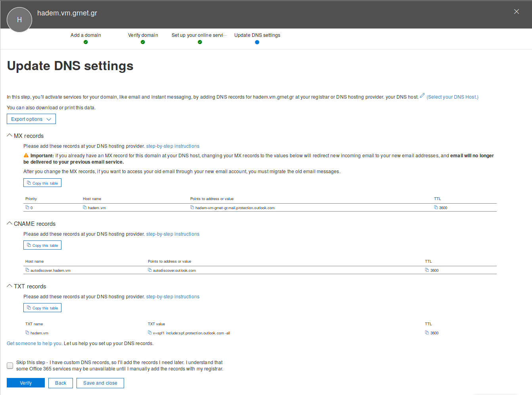
Task: Copy the MX mail.protection.outlook.com address
Action: point(192,208)
